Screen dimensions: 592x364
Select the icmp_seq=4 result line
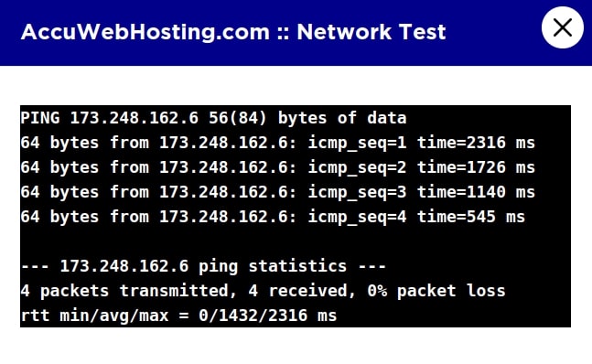pos(273,217)
